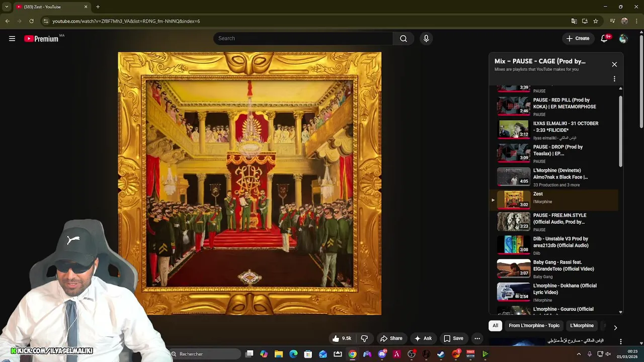View site information icon in address bar

(x=46, y=21)
